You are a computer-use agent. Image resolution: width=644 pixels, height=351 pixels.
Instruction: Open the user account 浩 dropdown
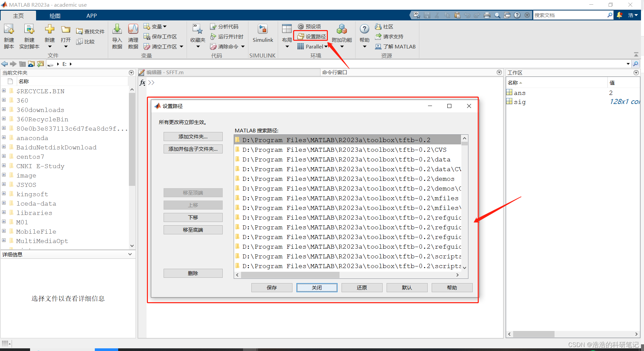[633, 15]
